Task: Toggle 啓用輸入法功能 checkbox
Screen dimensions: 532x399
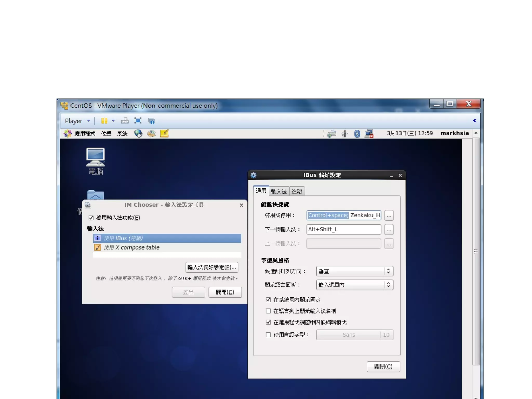Action: [91, 218]
